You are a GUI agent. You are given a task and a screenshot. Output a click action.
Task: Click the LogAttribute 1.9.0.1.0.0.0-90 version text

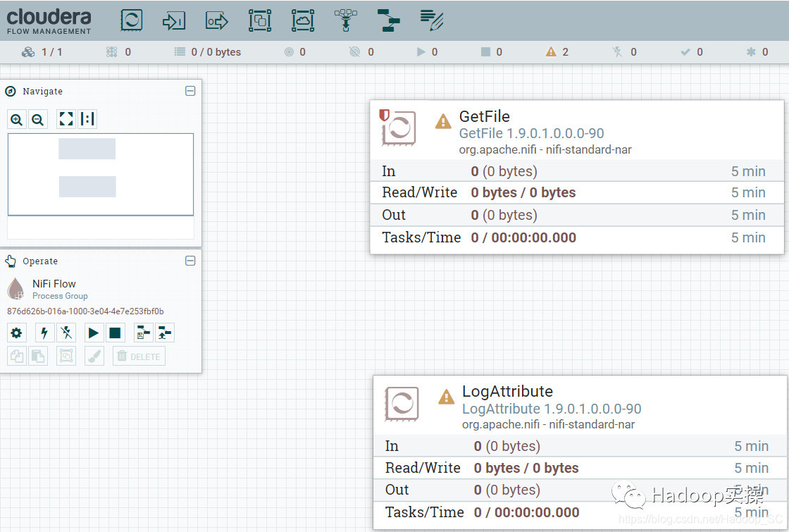pos(552,409)
